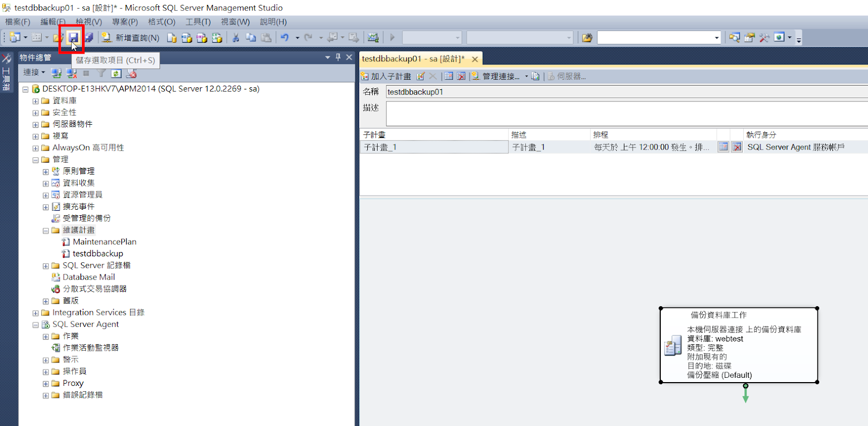Collapse the SQL Server Agent node

tap(35, 325)
